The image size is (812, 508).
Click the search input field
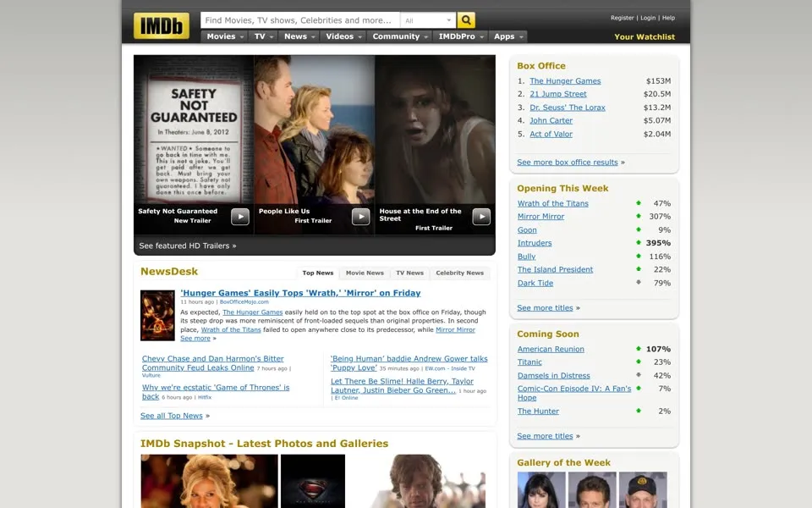[x=299, y=20]
